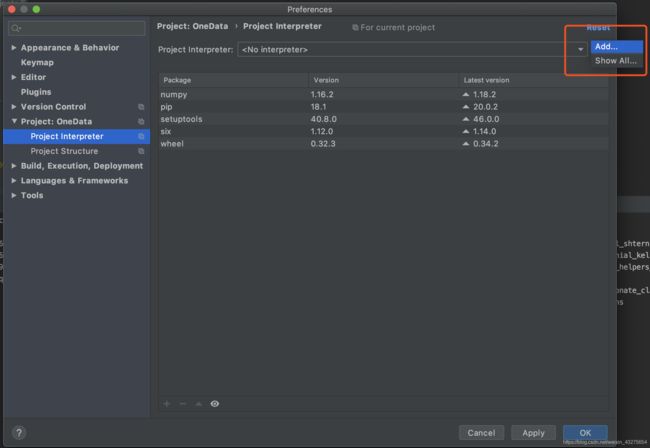Viewport: 650px width, 448px height.
Task: Click upgrade arrow icon for setuptools
Action: point(466,119)
